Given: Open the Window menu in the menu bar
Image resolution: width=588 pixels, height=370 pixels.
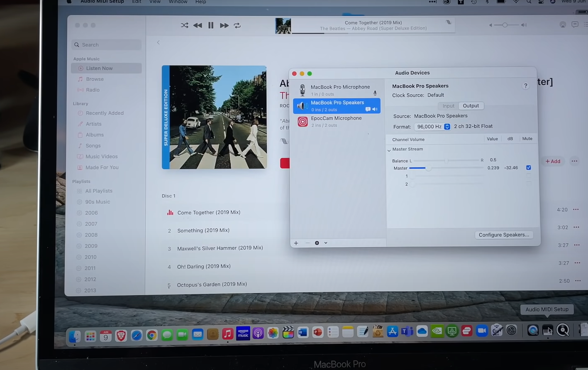Looking at the screenshot, I should [178, 2].
